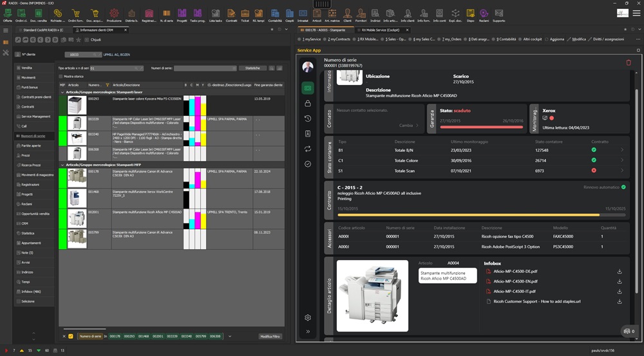Open the 2 myContracts cockpit
Viewport: 644px width, 356px height.
(x=337, y=39)
